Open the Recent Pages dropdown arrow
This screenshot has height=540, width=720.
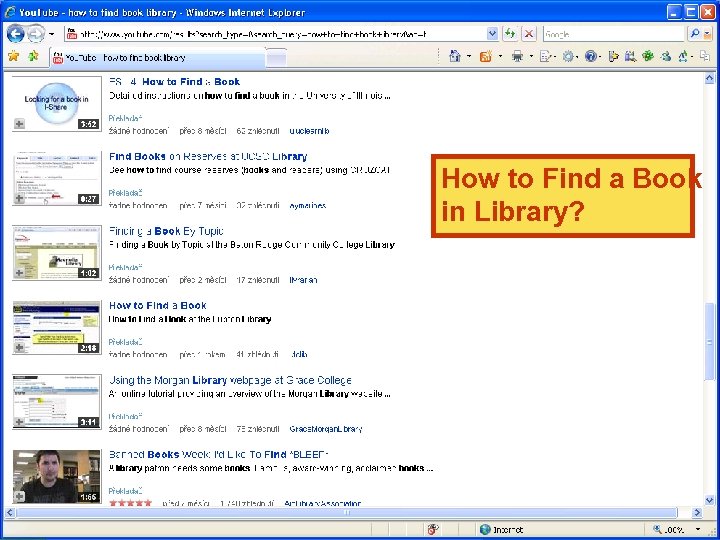coord(51,34)
